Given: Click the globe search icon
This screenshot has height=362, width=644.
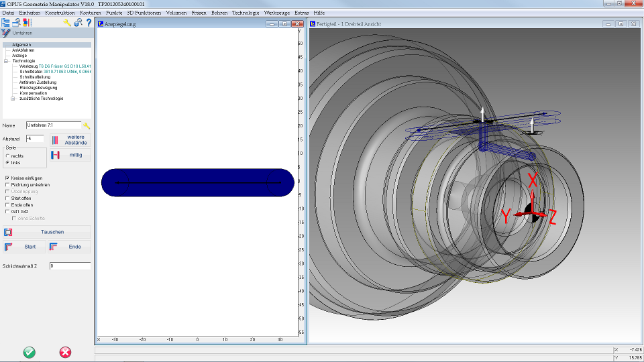Looking at the screenshot, I should (78, 23).
